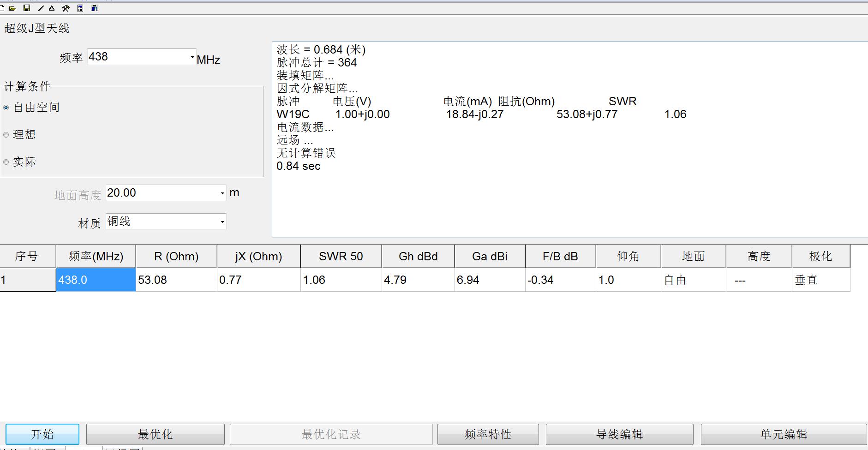This screenshot has width=868, height=450.
Task: Select the 自由空间 radio option
Action: 6,108
